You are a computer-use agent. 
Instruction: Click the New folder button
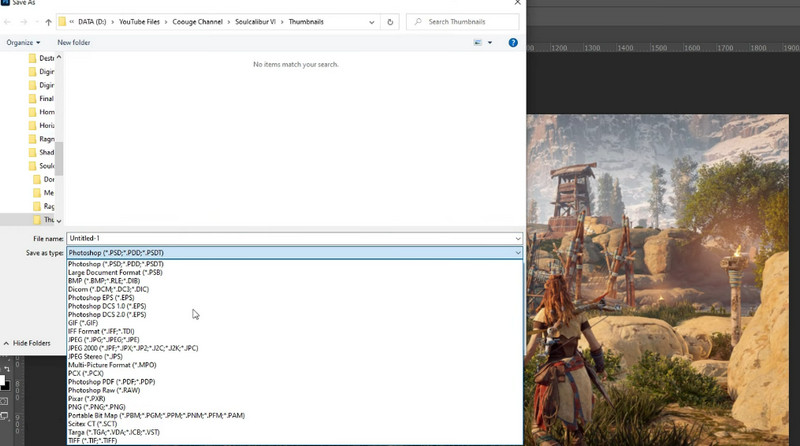[73, 43]
